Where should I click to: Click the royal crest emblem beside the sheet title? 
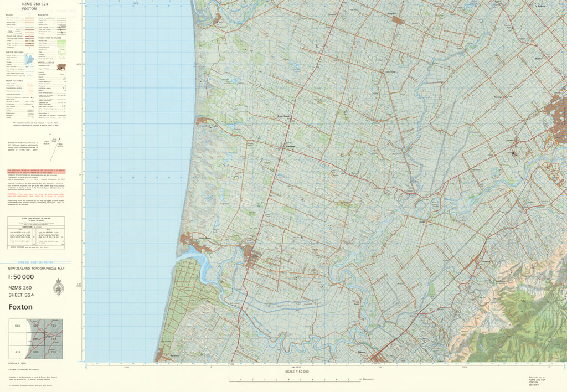point(57,287)
